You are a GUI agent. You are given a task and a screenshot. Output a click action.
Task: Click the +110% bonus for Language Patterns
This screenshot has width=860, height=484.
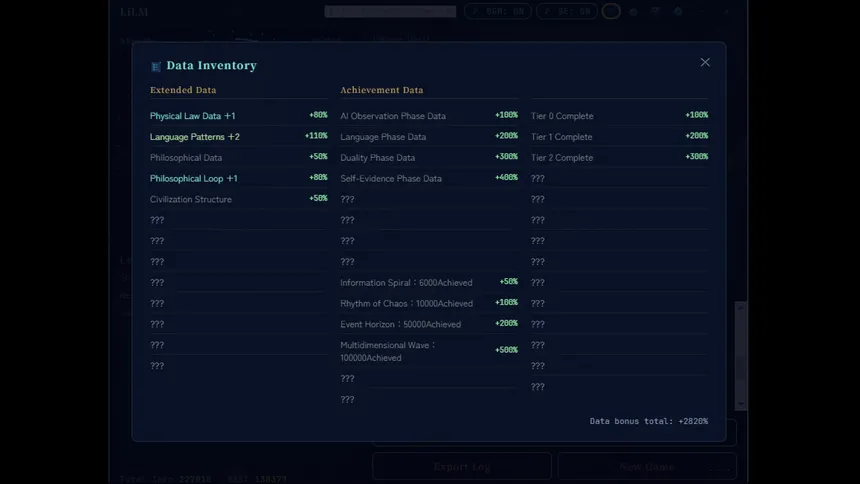[x=316, y=136]
